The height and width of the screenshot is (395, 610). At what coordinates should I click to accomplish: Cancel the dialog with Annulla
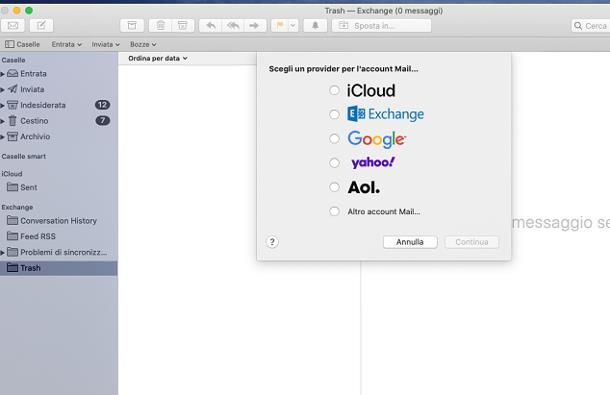410,242
